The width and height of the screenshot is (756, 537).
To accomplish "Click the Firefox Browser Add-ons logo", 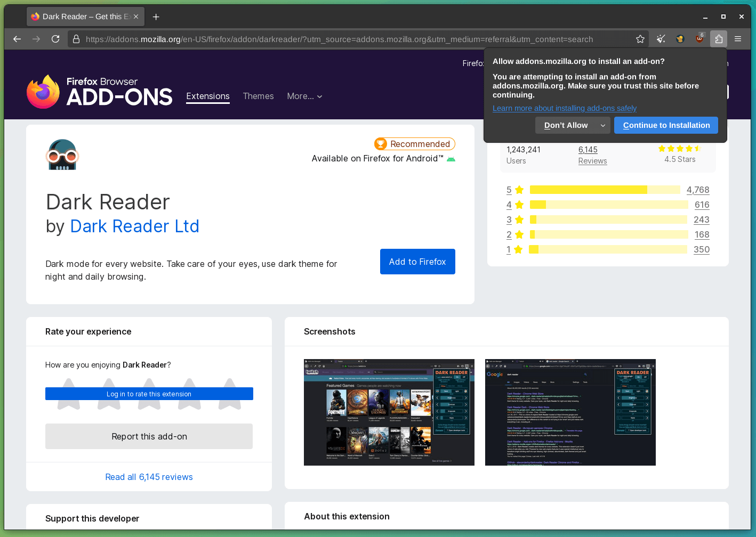I will [99, 92].
